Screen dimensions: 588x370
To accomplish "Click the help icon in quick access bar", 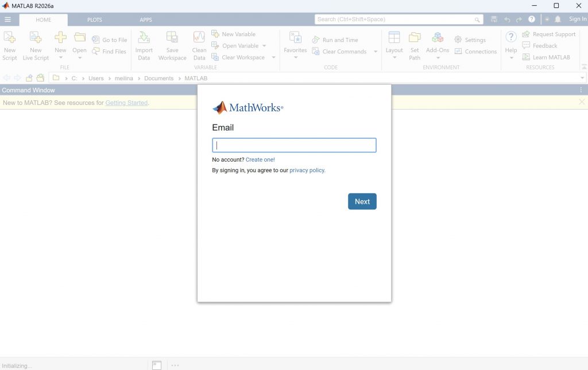I will (x=532, y=19).
